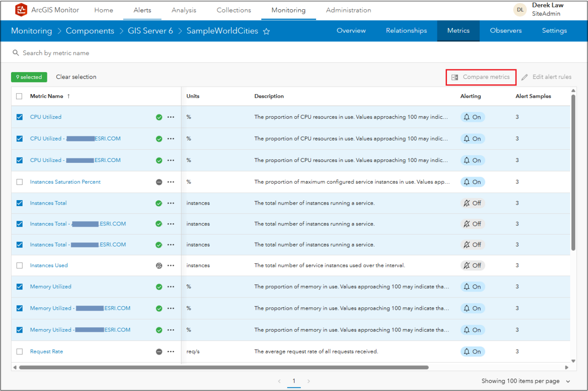This screenshot has width=588, height=391.
Task: Go to the previous page arrow
Action: pyautogui.click(x=279, y=381)
